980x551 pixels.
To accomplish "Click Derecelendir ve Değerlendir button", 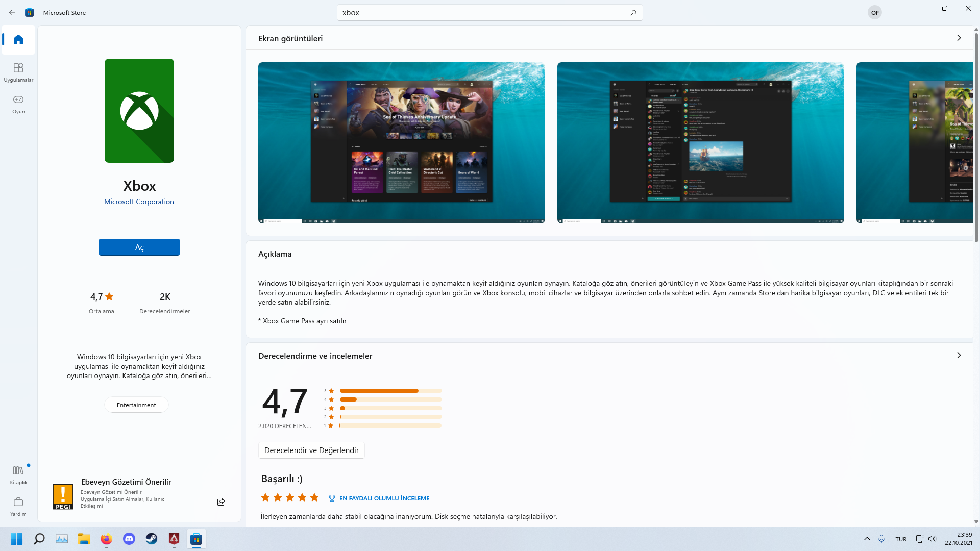I will 311,450.
